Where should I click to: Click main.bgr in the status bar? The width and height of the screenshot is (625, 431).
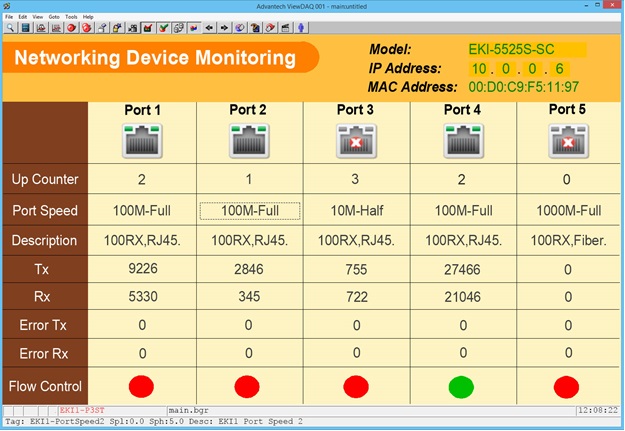188,410
